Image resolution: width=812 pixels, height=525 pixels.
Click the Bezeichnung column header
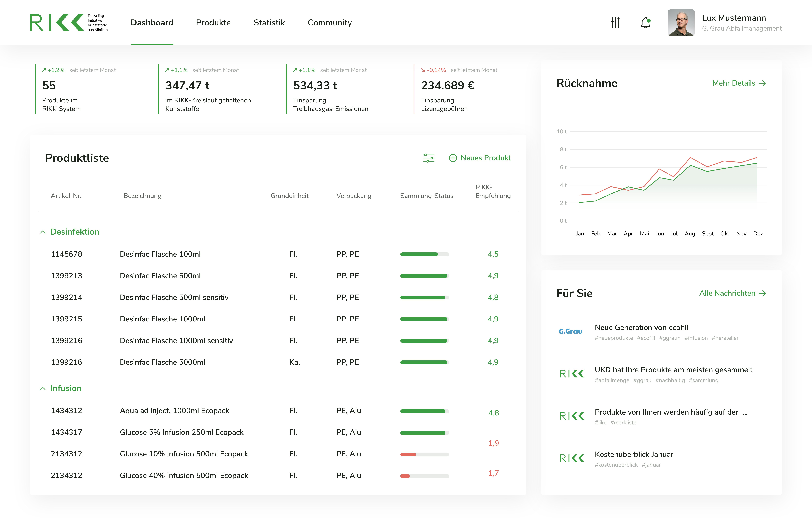point(142,196)
